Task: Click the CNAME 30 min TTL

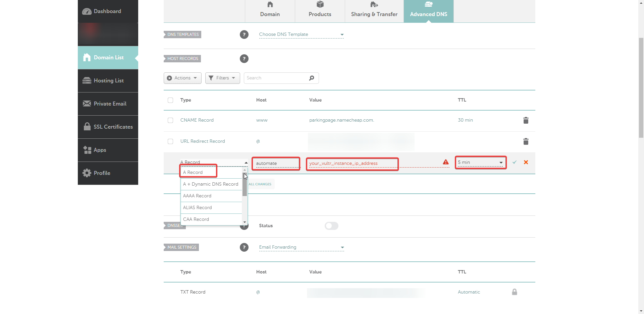Action: [465, 120]
